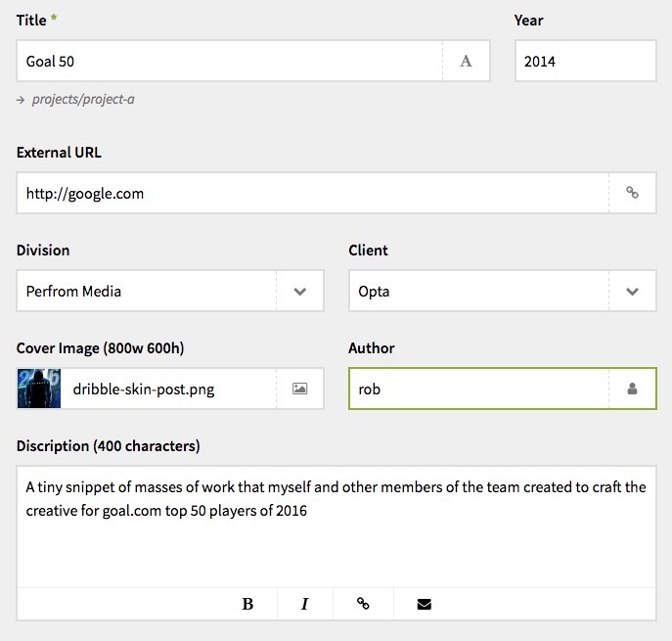This screenshot has height=641, width=672.
Task: Click the cover image thumbnail preview
Action: coord(39,389)
